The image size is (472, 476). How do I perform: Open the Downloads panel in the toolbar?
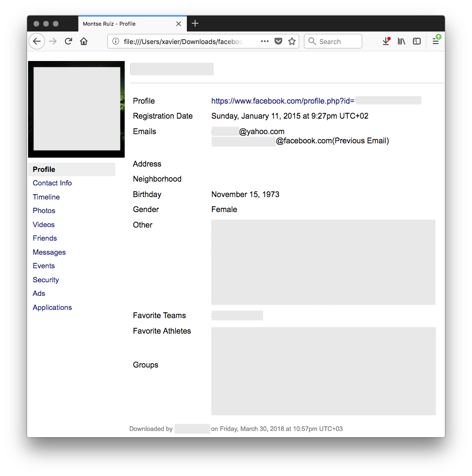pyautogui.click(x=386, y=41)
